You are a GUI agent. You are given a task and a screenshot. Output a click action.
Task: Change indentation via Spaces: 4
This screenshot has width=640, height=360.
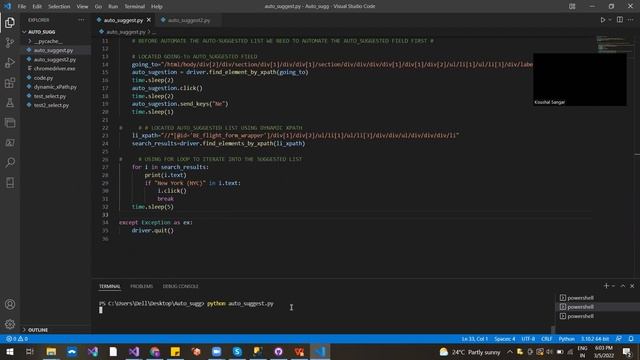(x=504, y=339)
